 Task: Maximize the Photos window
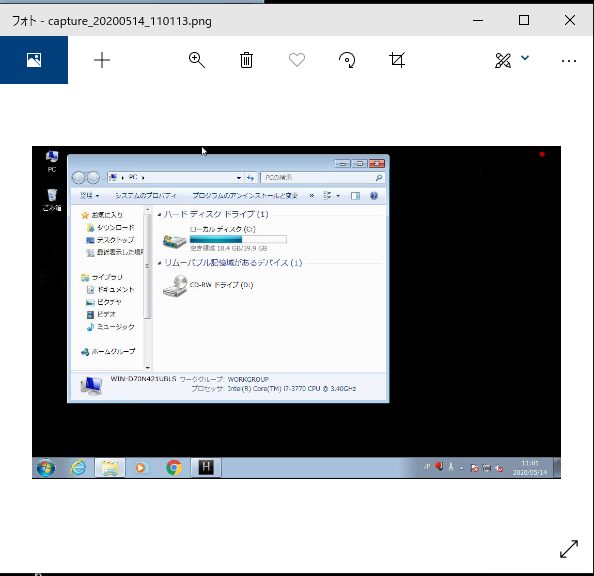click(x=524, y=20)
